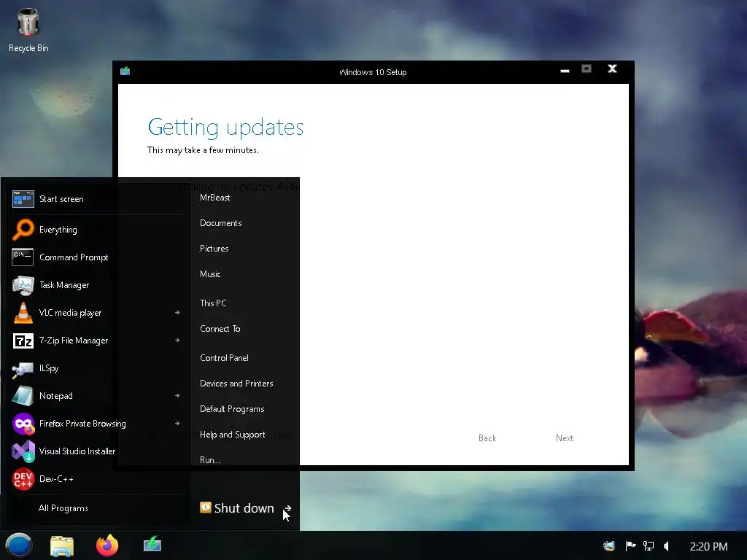747x560 pixels.
Task: Switch to Windows 10 Setup taskbar icon
Action: (x=152, y=543)
